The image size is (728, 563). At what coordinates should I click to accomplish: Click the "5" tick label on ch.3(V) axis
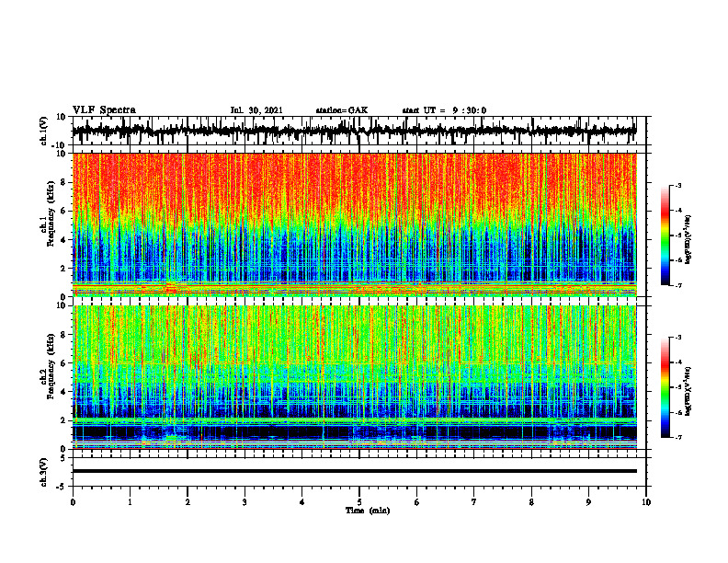point(63,458)
